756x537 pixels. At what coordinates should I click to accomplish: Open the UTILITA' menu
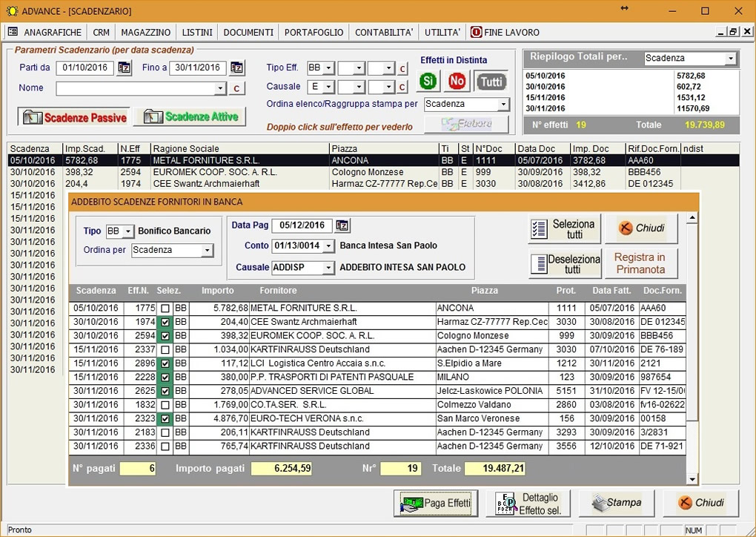pos(442,33)
